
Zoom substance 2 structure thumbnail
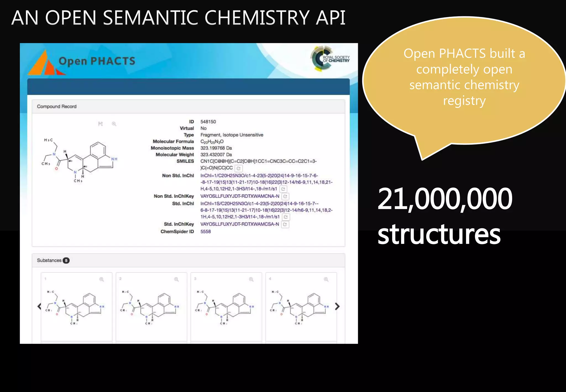[176, 279]
